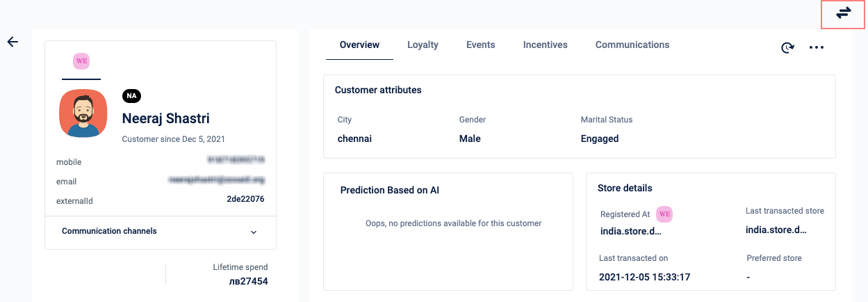Image resolution: width=868 pixels, height=302 pixels.
Task: Click the Last transacted store name
Action: click(776, 230)
